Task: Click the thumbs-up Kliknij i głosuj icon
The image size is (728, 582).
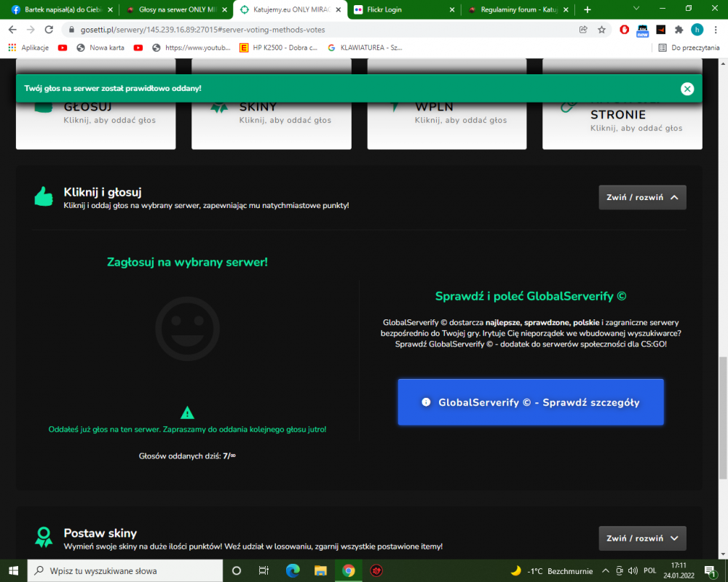Action: [44, 196]
